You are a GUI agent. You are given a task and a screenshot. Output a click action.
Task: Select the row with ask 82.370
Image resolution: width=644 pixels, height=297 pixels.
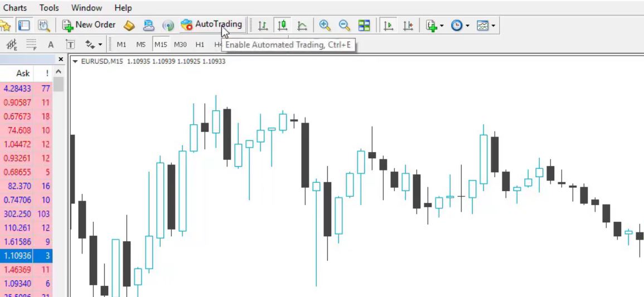click(26, 186)
